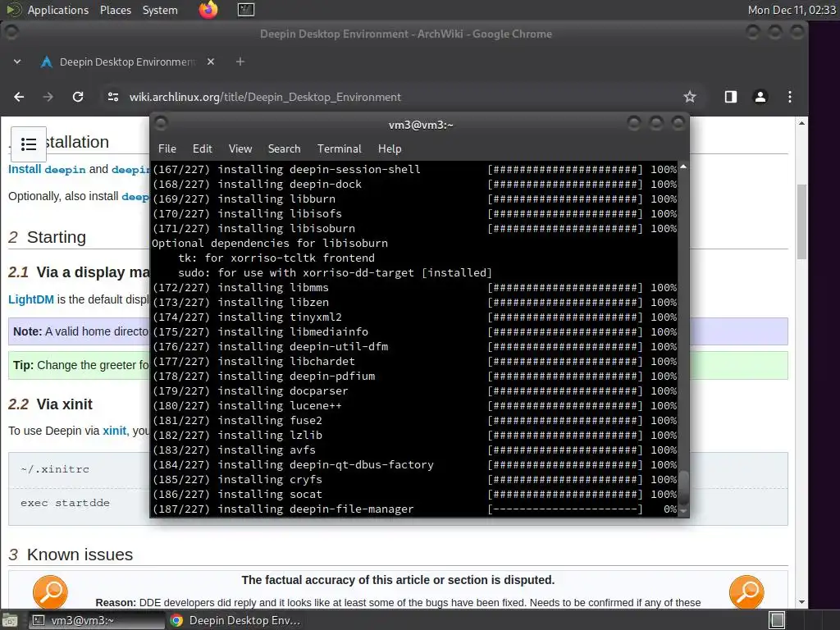The height and width of the screenshot is (630, 840).
Task: Select 'Optional dependencies for libisoburn' line
Action: 270,243
